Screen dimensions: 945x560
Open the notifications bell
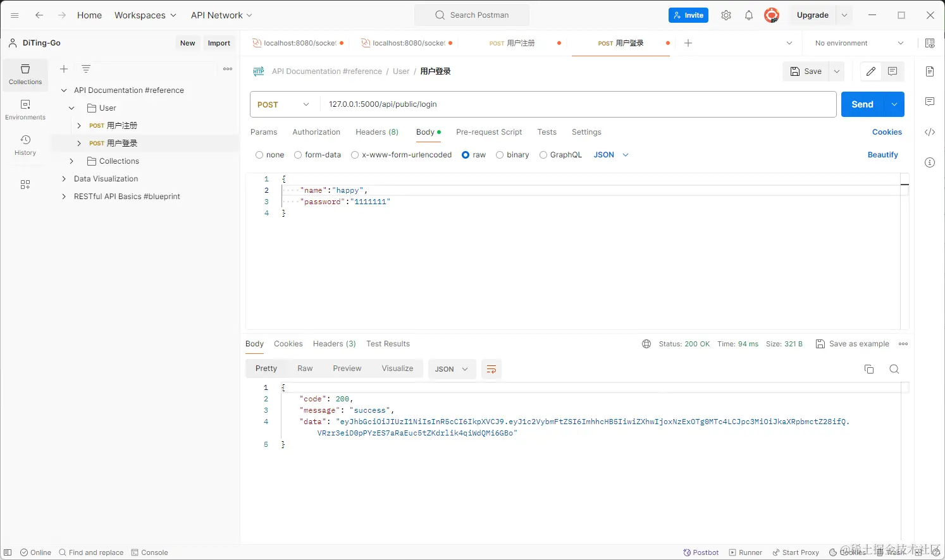[749, 15]
